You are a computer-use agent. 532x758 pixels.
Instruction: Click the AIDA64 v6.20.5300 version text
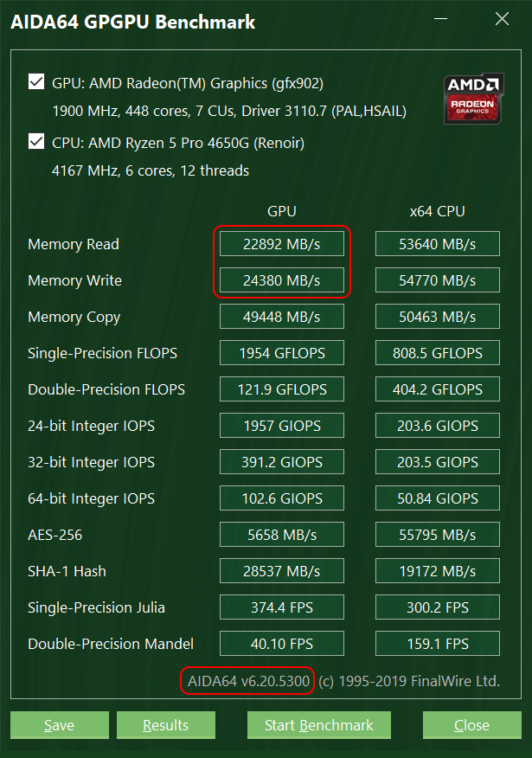248,680
